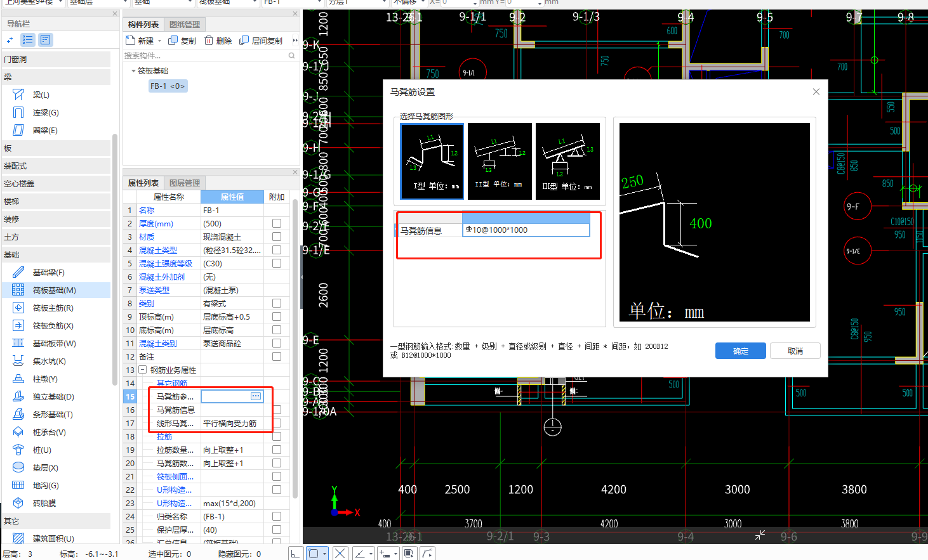This screenshot has width=928, height=560.
Task: Select the 基础板带(W) slab strip icon
Action: coord(18,343)
